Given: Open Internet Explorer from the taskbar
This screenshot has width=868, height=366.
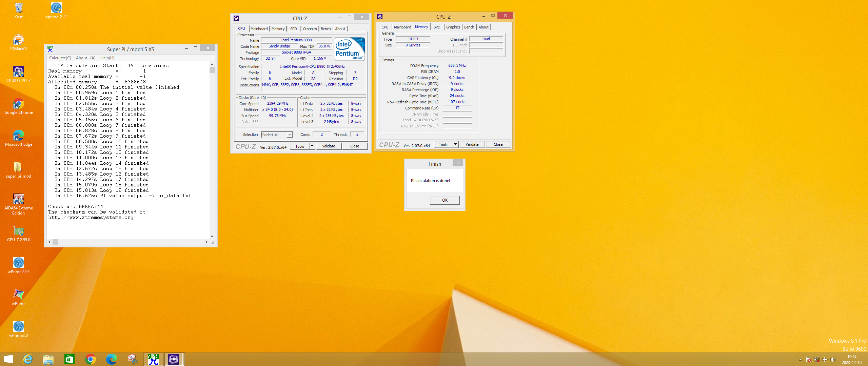Looking at the screenshot, I should 27,359.
